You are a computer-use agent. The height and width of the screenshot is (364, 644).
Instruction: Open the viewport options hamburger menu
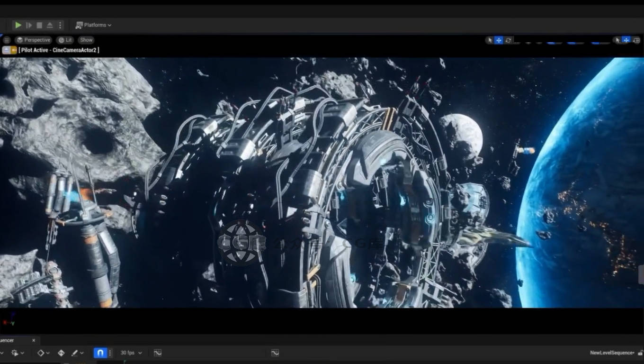[7, 40]
